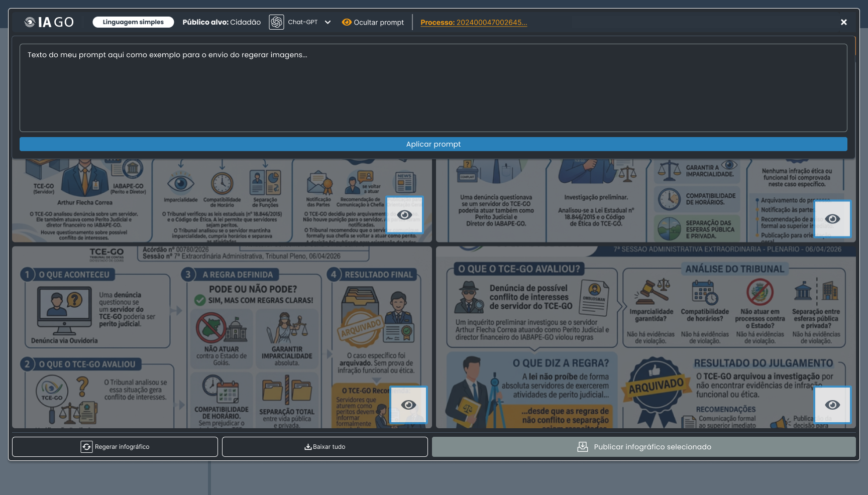Focus the prompt text area

(433, 88)
